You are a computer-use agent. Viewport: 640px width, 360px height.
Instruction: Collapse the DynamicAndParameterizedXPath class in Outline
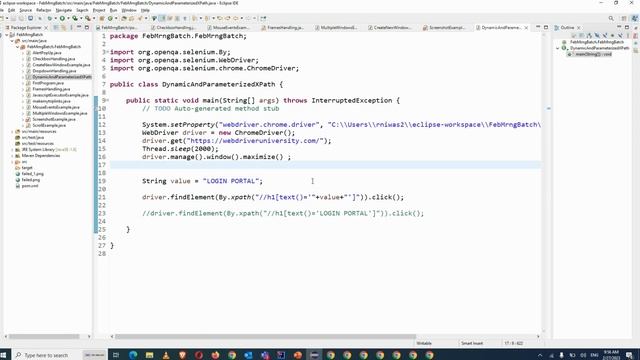558,48
